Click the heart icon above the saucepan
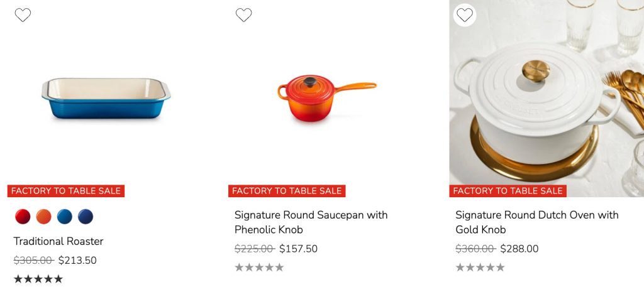This screenshot has width=644, height=287. point(243,15)
